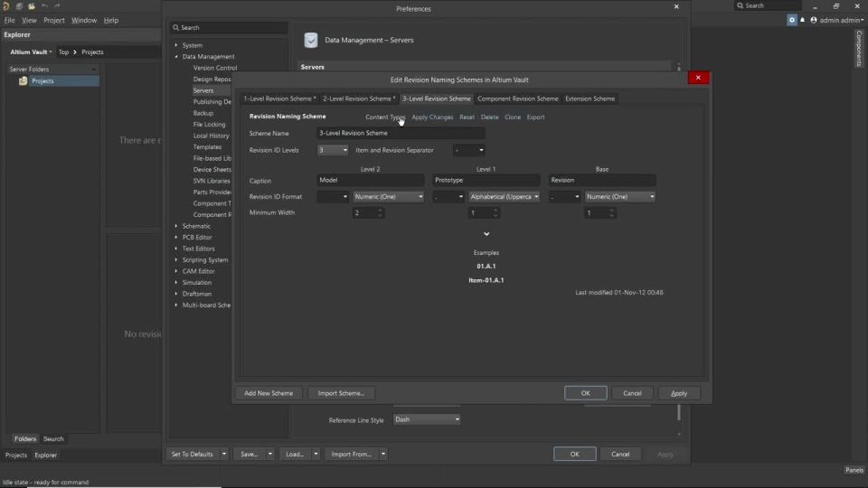Open Level 2 Numeric (One) format dropdown
The image size is (868, 488).
pos(389,196)
